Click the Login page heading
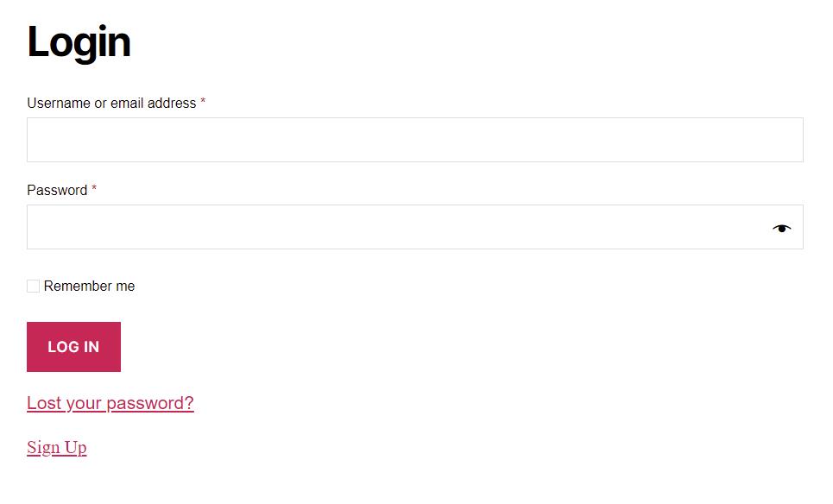The width and height of the screenshot is (833, 504). 79,42
